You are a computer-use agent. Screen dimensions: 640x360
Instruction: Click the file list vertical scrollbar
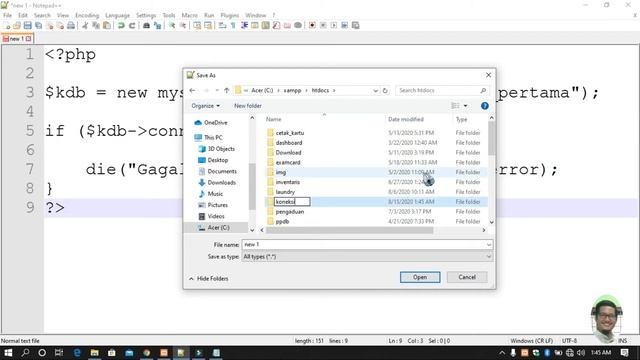[491, 138]
